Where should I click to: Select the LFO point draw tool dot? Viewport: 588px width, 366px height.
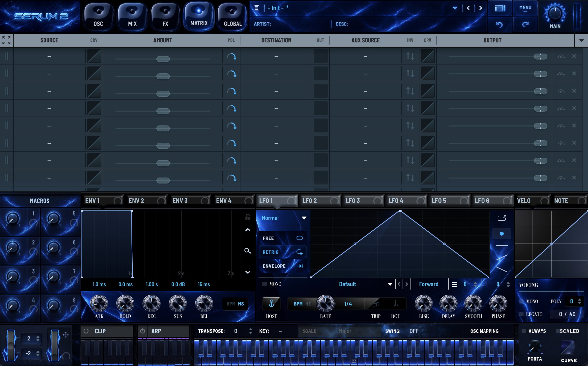point(502,234)
